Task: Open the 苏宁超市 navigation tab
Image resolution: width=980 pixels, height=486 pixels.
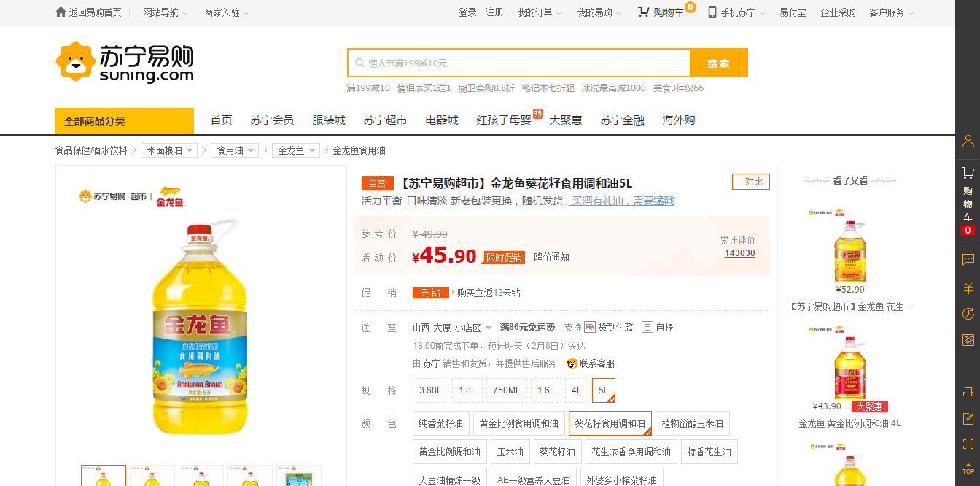Action: pyautogui.click(x=385, y=120)
